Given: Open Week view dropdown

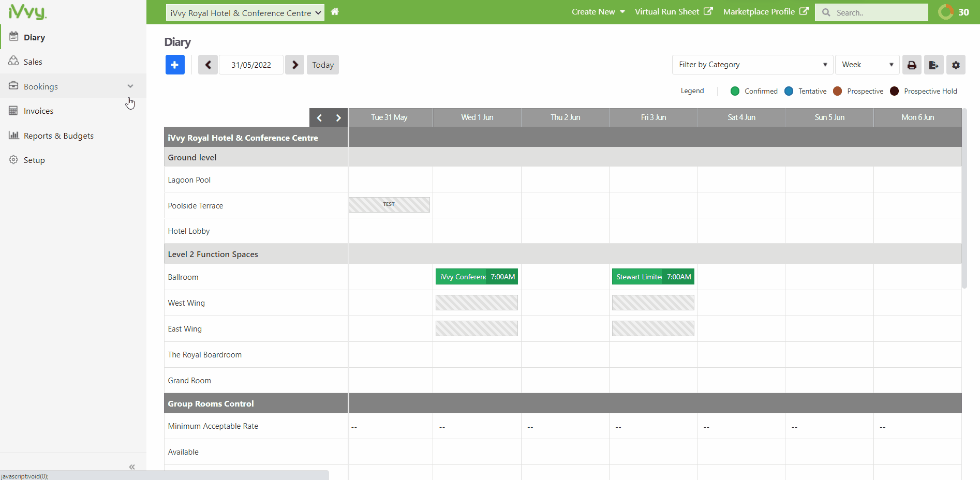Looking at the screenshot, I should 867,65.
